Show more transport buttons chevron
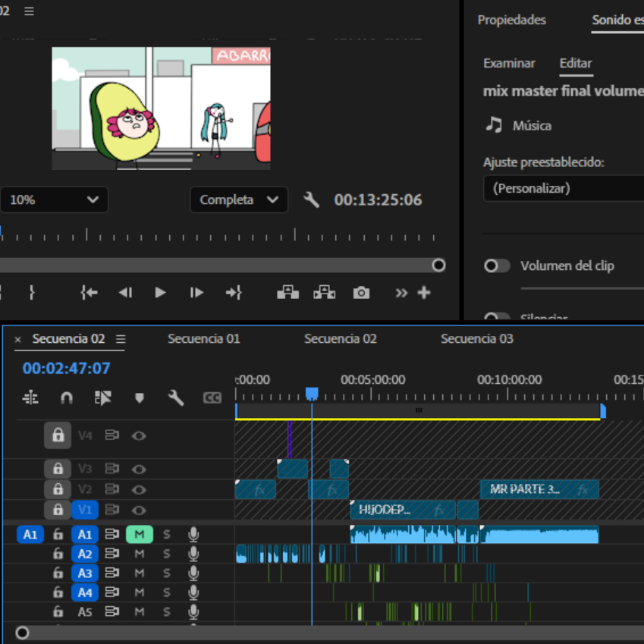Image resolution: width=644 pixels, height=644 pixels. 401,293
